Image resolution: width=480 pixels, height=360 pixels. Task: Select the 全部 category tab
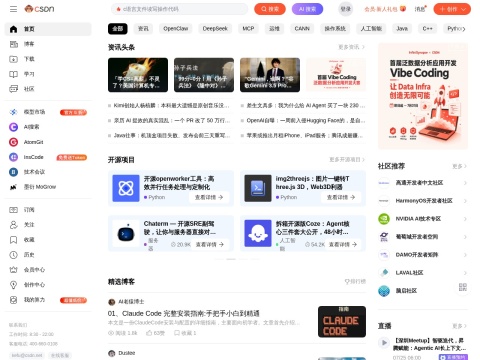click(x=118, y=29)
